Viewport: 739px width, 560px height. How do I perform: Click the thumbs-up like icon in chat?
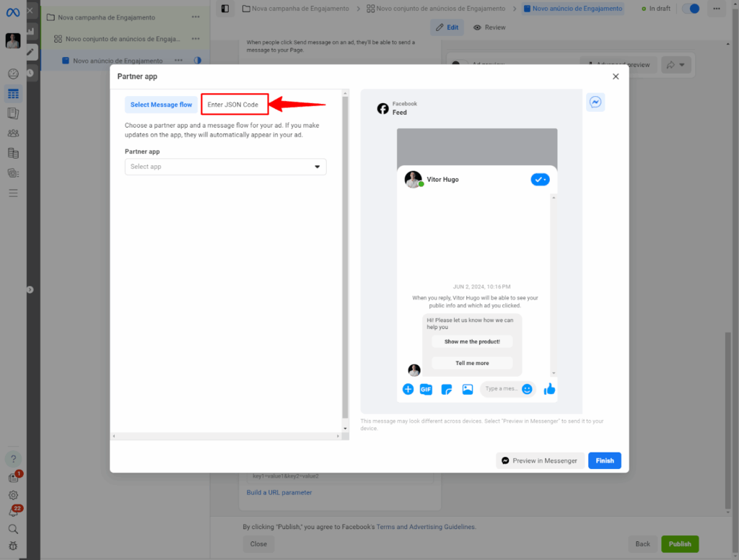550,389
